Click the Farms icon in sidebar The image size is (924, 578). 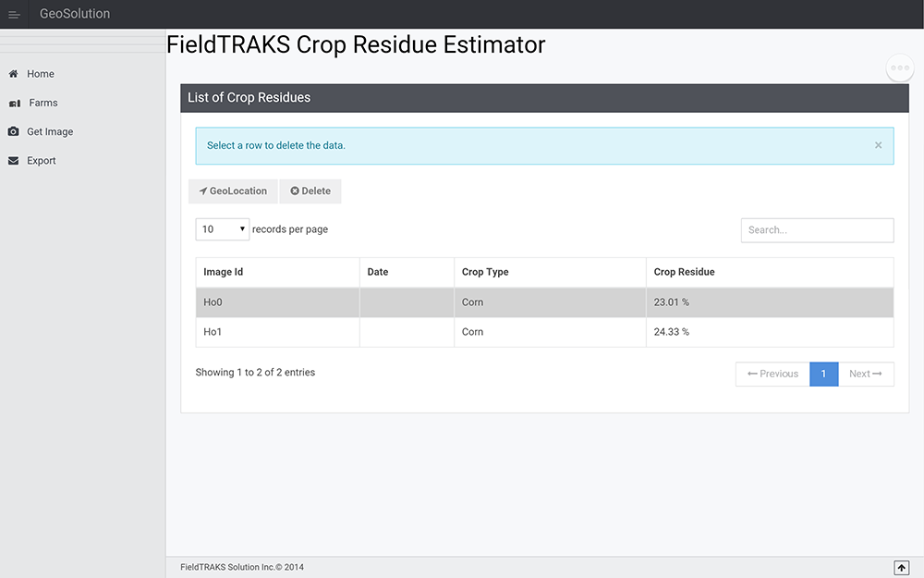point(14,104)
